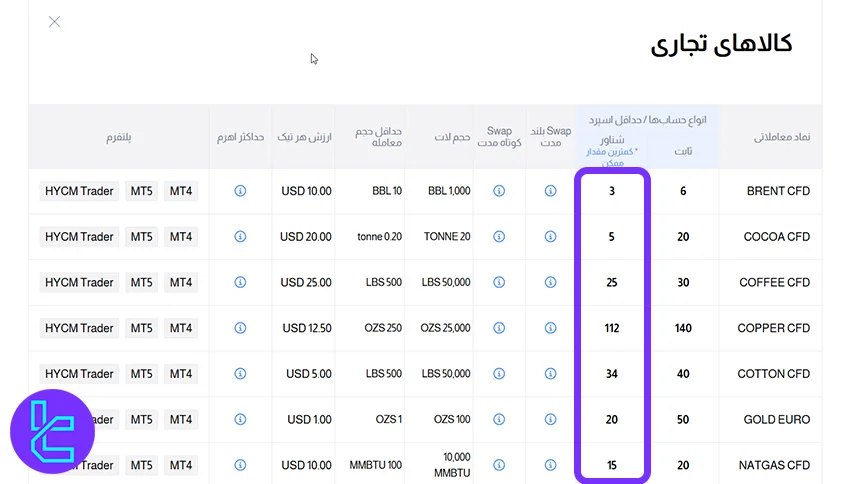Select HYCM Trader in COTTON CFD row

tap(79, 374)
